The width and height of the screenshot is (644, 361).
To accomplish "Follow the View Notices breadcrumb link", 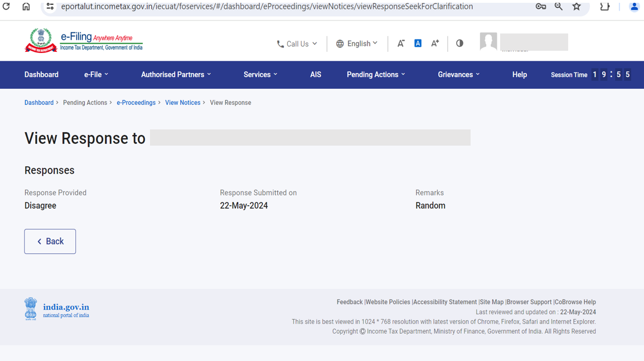I will click(x=182, y=103).
